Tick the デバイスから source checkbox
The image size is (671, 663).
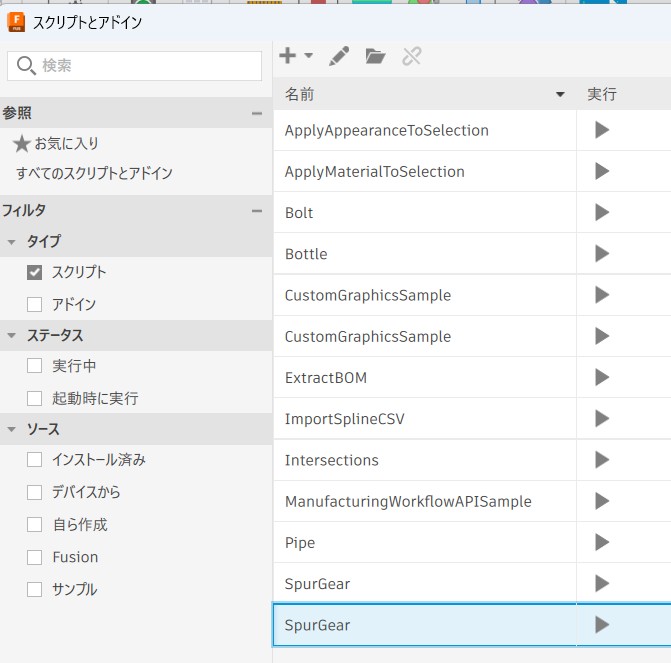[x=34, y=492]
